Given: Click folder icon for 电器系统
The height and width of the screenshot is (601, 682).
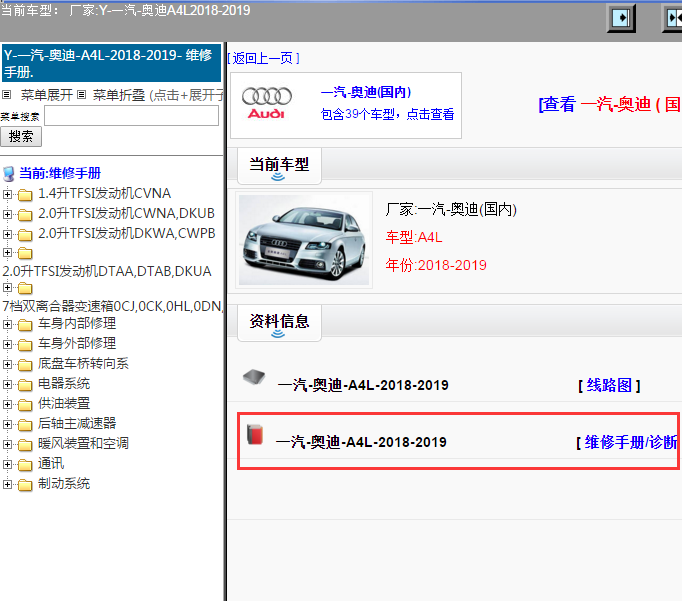Looking at the screenshot, I should (25, 384).
